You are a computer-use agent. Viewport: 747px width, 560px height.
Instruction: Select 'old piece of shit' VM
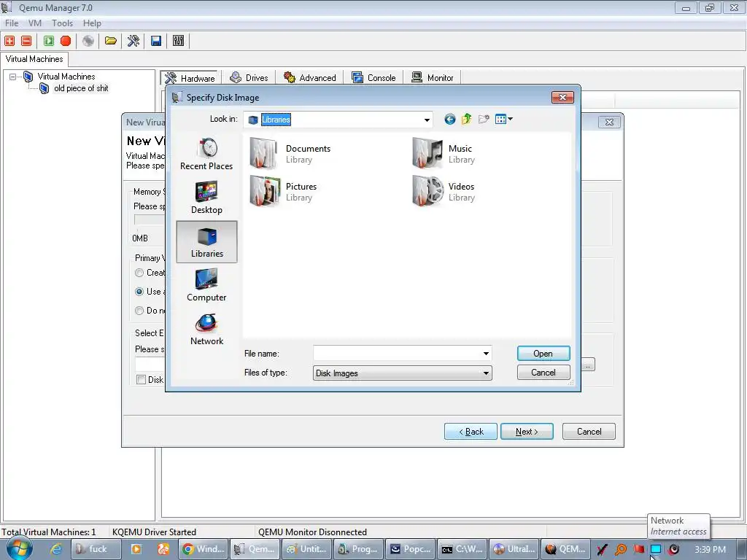[81, 88]
